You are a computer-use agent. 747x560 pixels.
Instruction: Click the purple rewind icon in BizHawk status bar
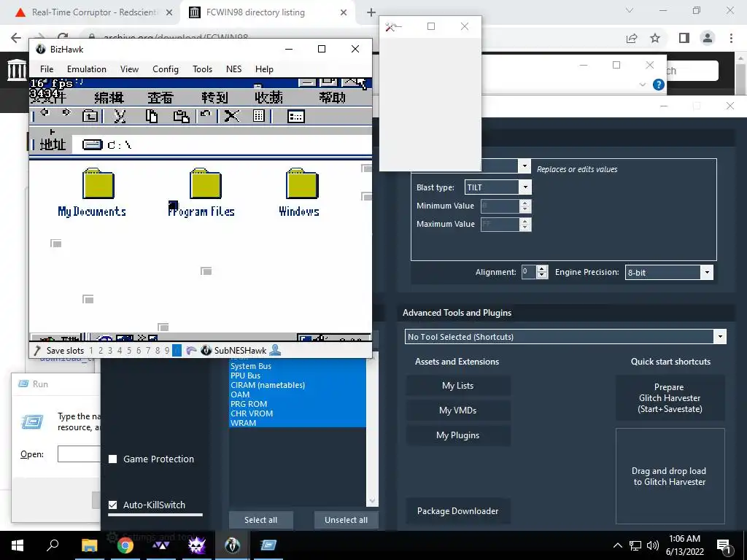(192, 351)
